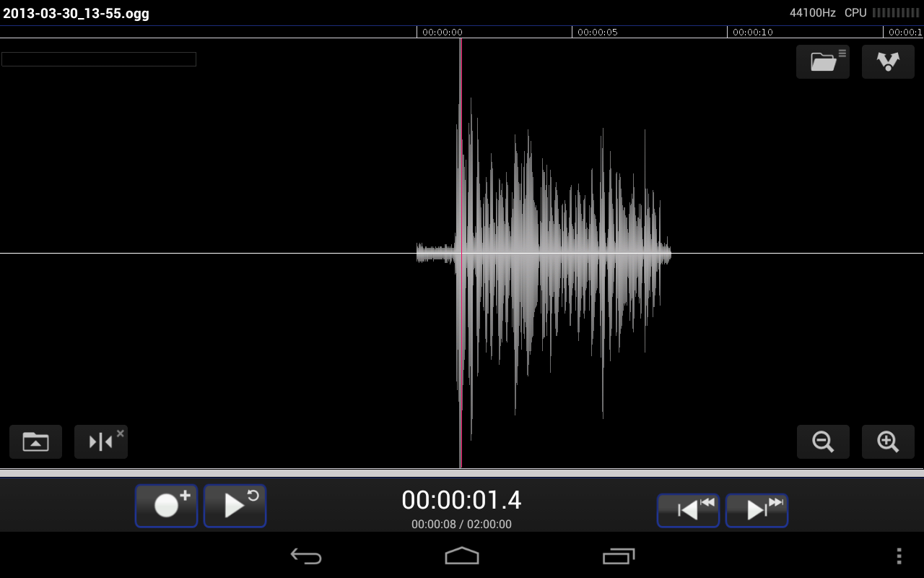Click the 00:00:05 mark on the ruler
Screen dimensions: 924x578
[x=597, y=33]
